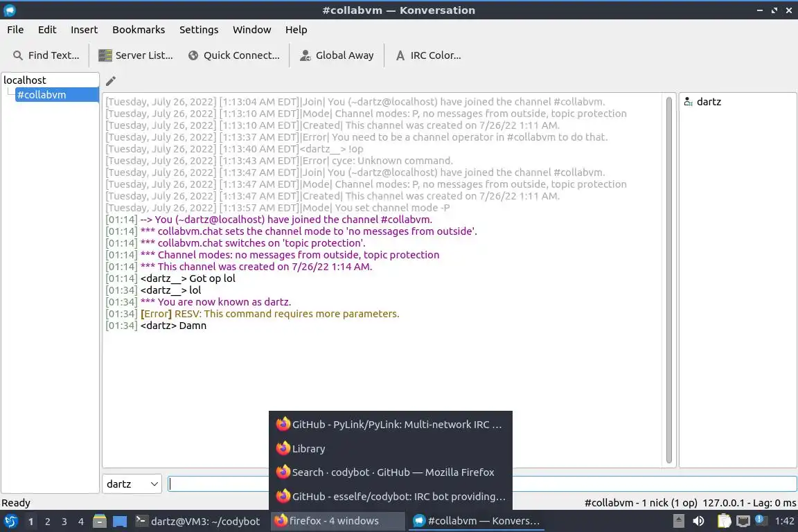The height and width of the screenshot is (532, 798).
Task: Switch to virtual desktop 1
Action: point(31,522)
